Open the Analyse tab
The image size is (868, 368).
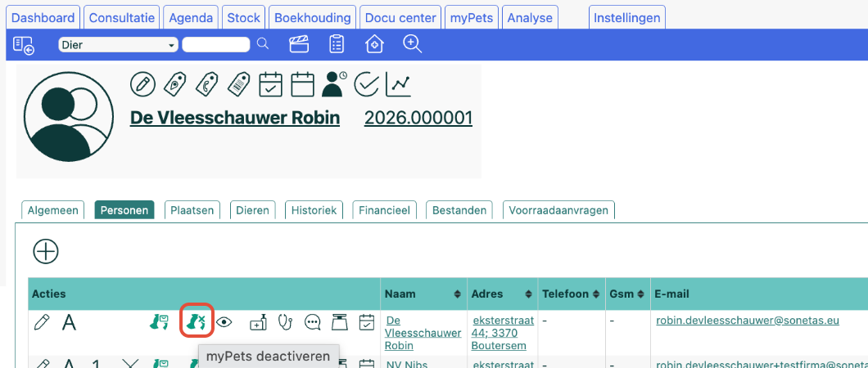[530, 18]
